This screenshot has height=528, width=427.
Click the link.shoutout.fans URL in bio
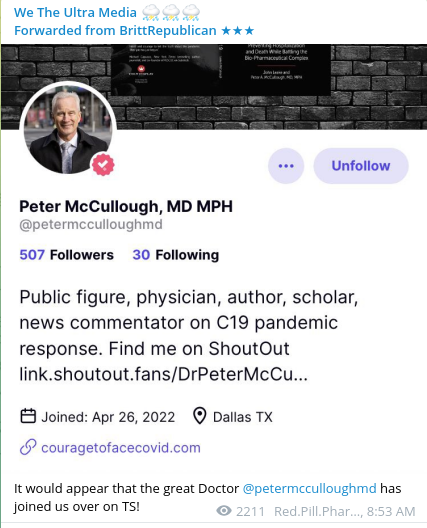tap(164, 374)
